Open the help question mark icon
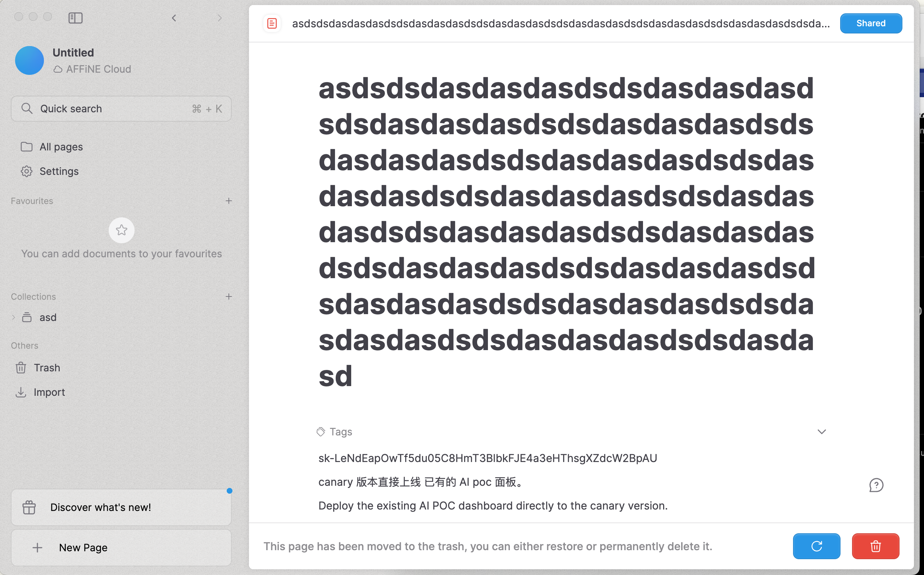 point(876,485)
